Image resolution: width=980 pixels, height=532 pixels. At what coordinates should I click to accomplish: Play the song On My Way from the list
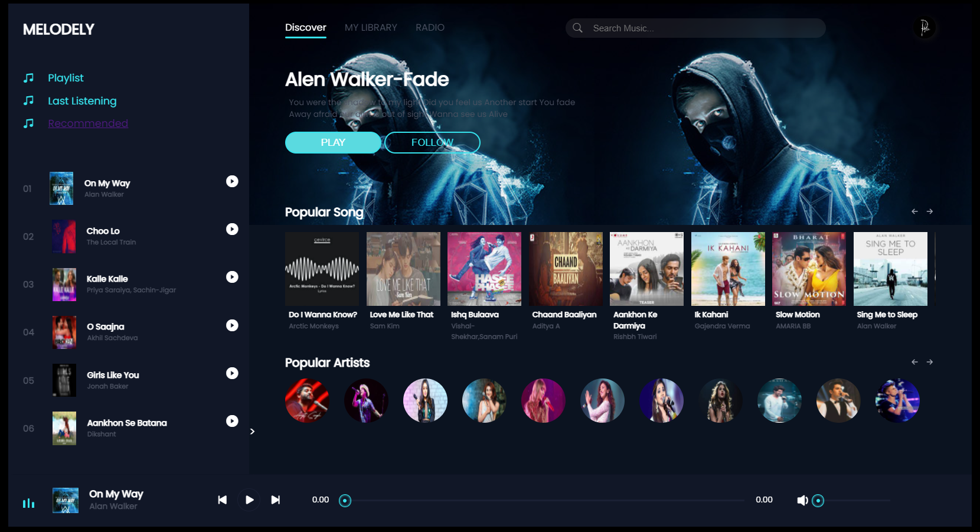[x=232, y=181]
